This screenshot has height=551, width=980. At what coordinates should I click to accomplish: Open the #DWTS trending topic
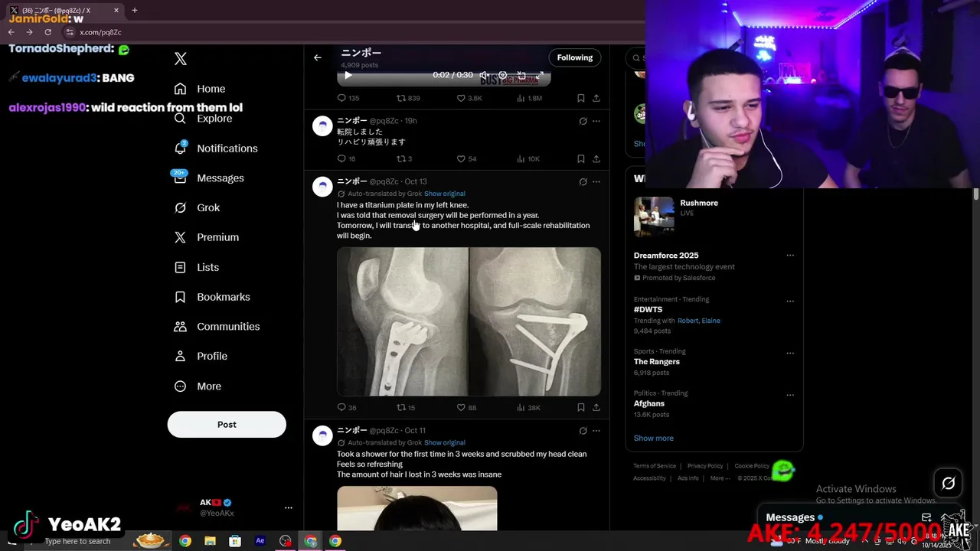[648, 310]
